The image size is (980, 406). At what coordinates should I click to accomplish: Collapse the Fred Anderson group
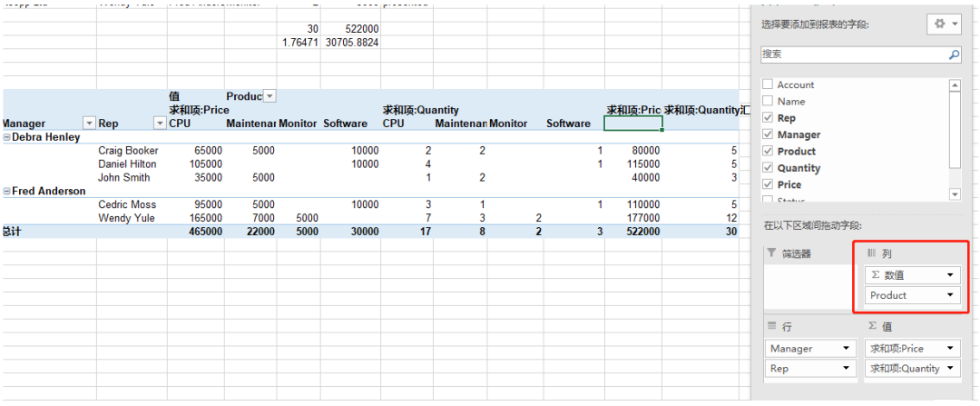tap(7, 192)
